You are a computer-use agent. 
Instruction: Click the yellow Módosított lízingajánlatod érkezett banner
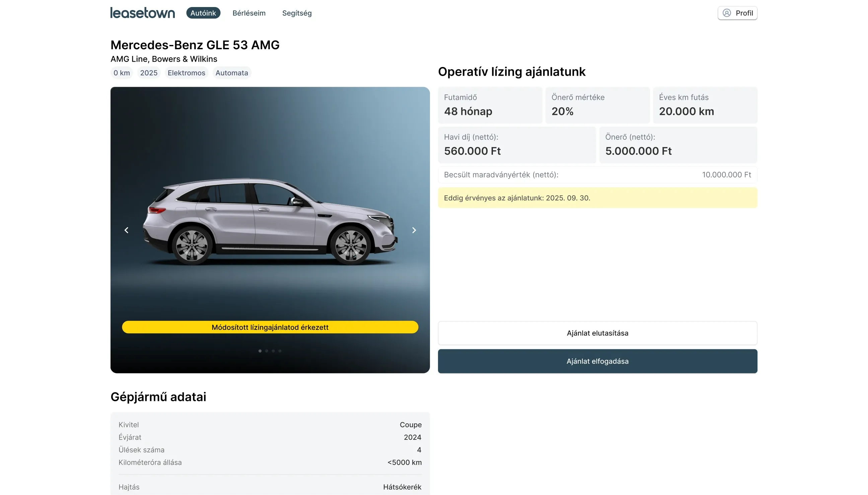click(270, 327)
